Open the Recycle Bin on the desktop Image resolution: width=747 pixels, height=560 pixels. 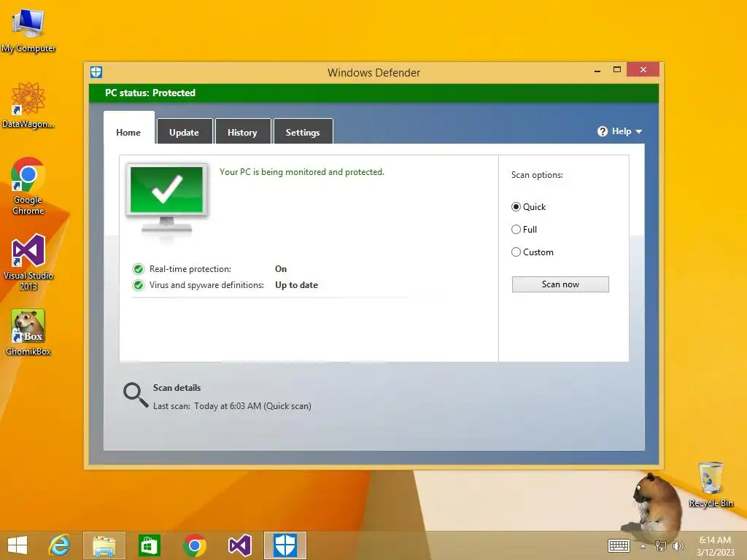pyautogui.click(x=711, y=484)
